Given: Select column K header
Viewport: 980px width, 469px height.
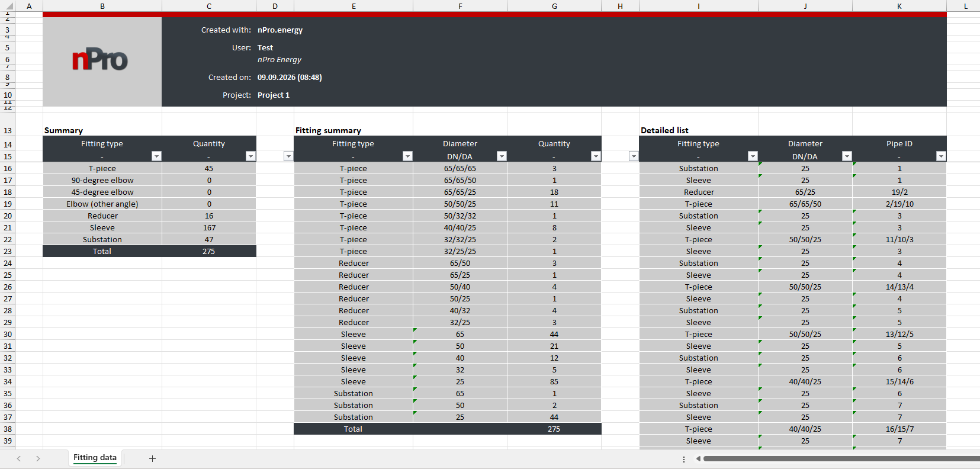Looking at the screenshot, I should click(899, 6).
